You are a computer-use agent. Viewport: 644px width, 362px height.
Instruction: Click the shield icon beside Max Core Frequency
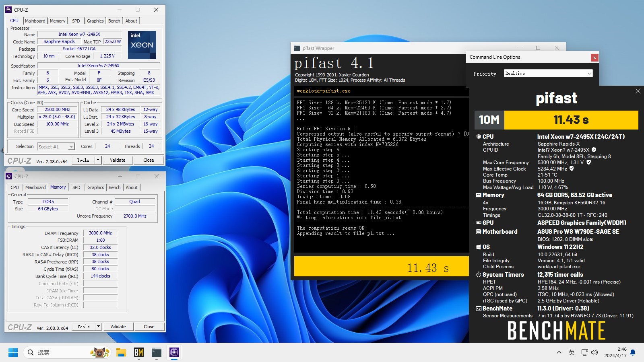[x=588, y=162]
